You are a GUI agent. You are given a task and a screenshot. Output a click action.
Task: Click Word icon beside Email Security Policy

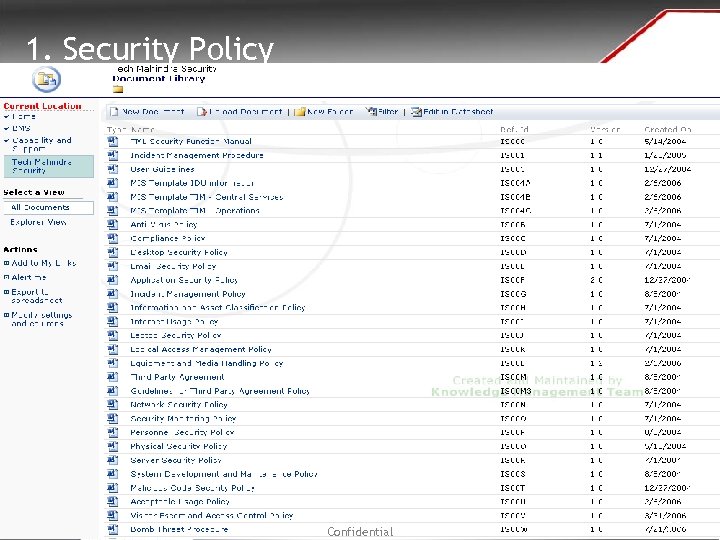click(x=112, y=266)
